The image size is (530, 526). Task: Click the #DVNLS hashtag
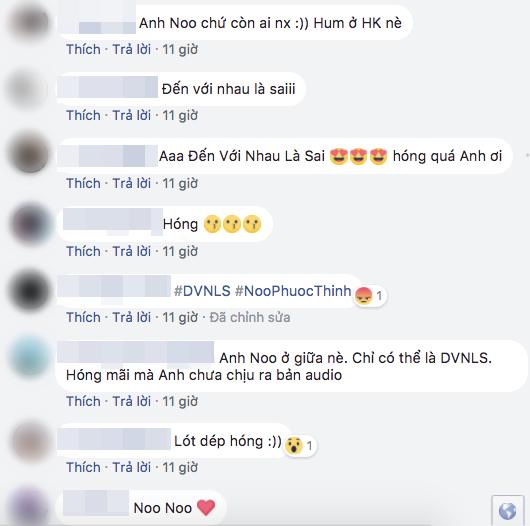tap(202, 291)
